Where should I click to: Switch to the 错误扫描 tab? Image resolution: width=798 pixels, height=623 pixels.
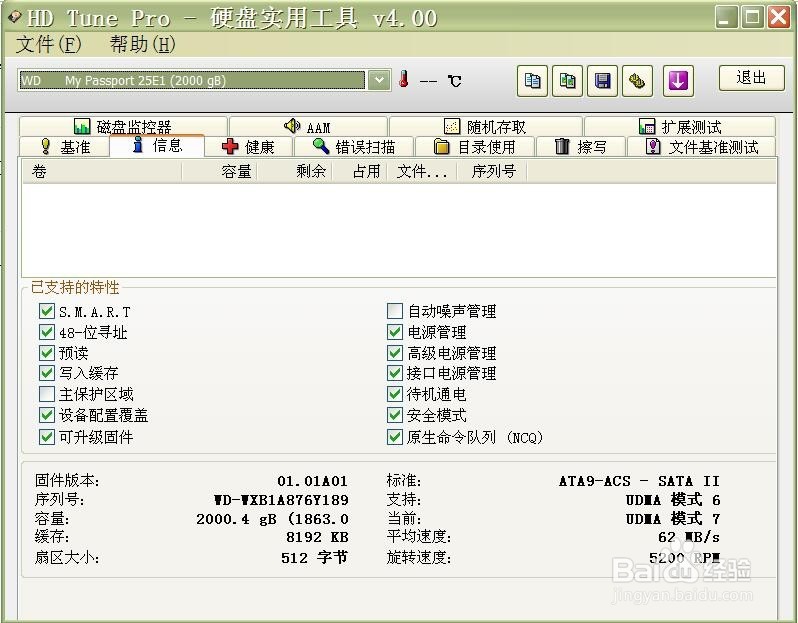click(354, 147)
